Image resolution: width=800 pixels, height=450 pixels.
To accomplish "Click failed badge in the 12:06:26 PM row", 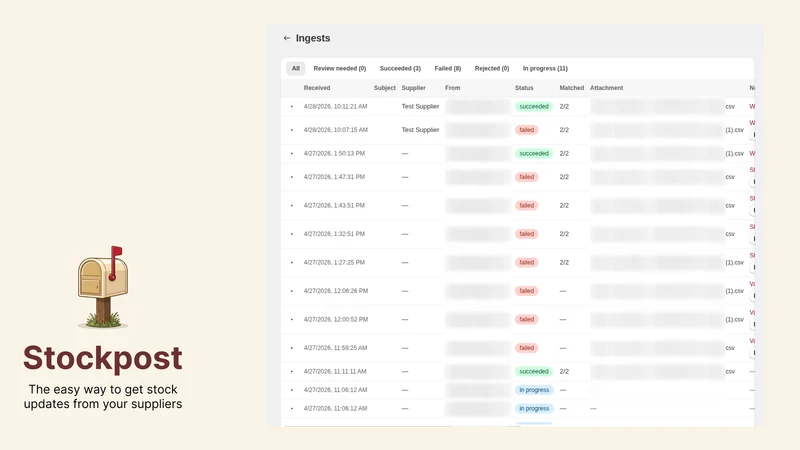I will (527, 291).
